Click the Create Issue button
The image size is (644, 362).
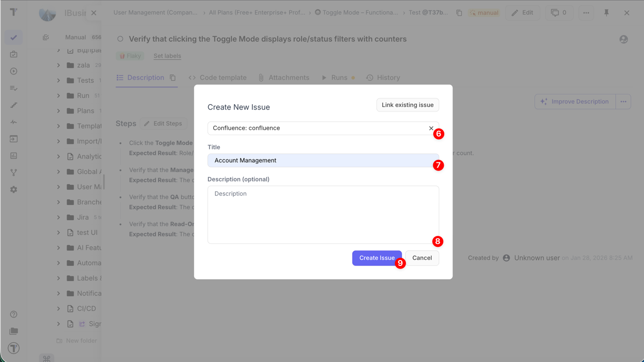[x=376, y=258]
